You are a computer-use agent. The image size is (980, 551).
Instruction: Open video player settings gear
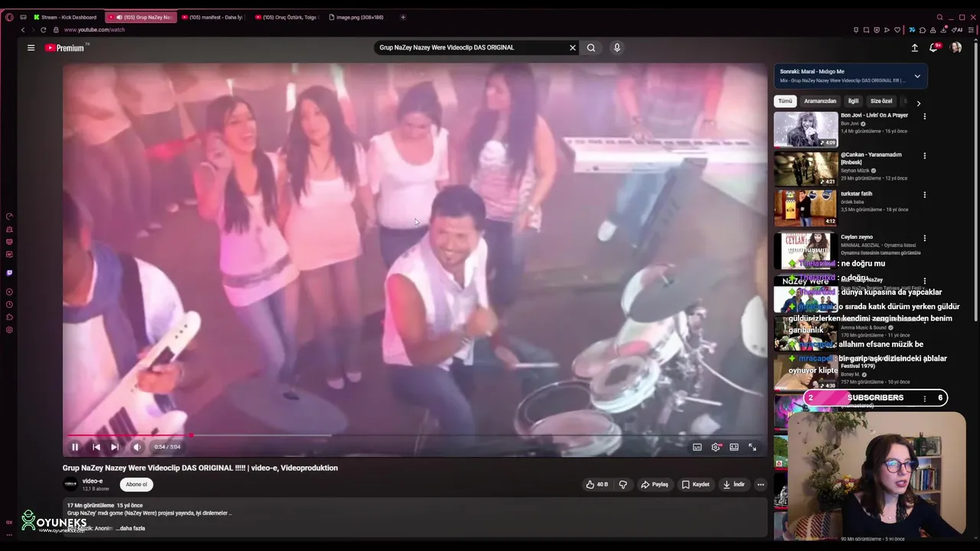tap(716, 447)
